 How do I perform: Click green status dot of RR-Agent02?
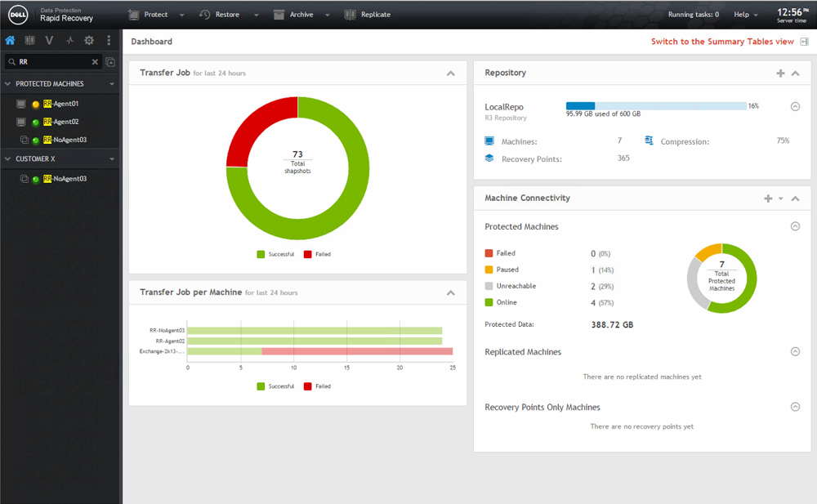click(35, 123)
